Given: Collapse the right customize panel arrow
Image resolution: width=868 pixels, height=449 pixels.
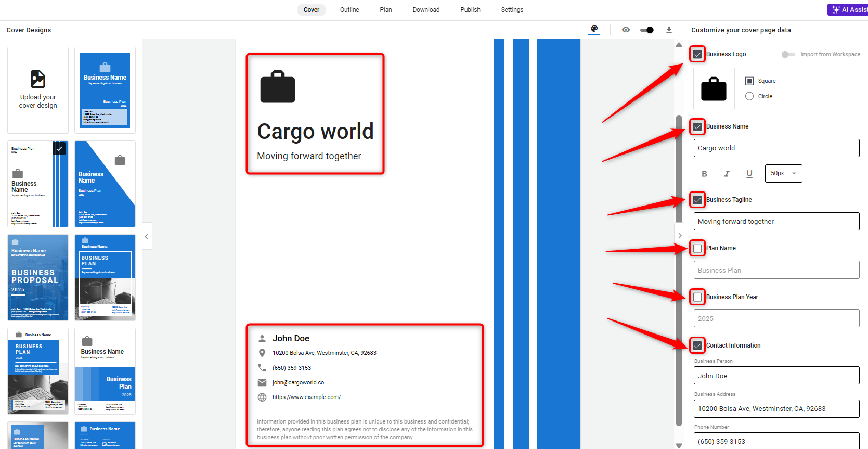Looking at the screenshot, I should point(680,236).
